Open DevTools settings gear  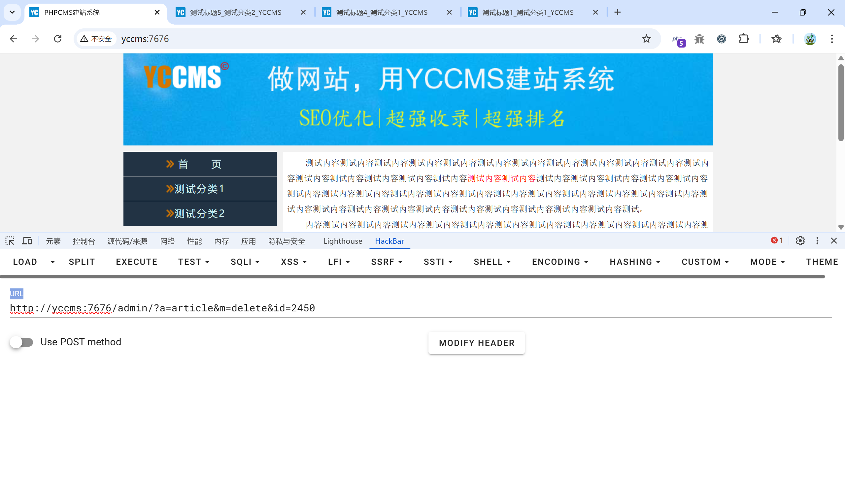800,241
